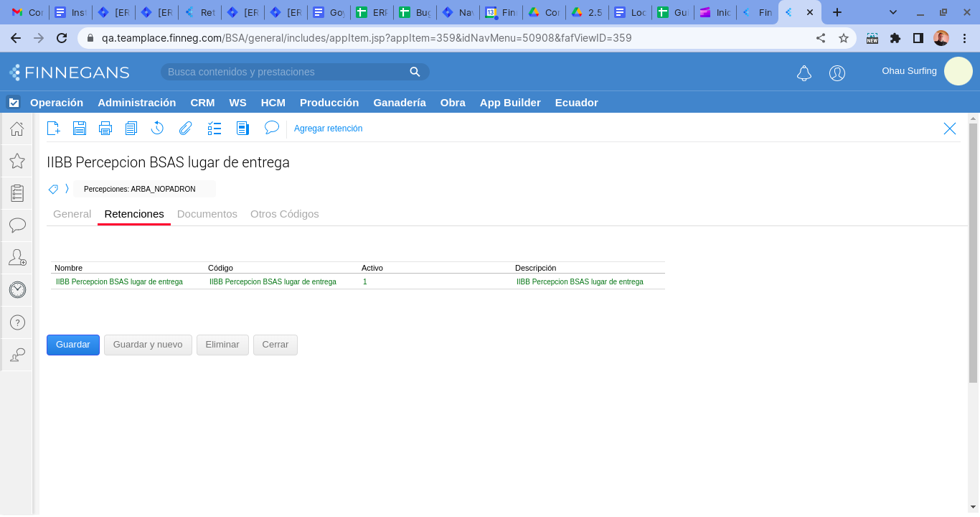This screenshot has height=517, width=980.
Task: Click the printer icon in toolbar
Action: pos(105,129)
